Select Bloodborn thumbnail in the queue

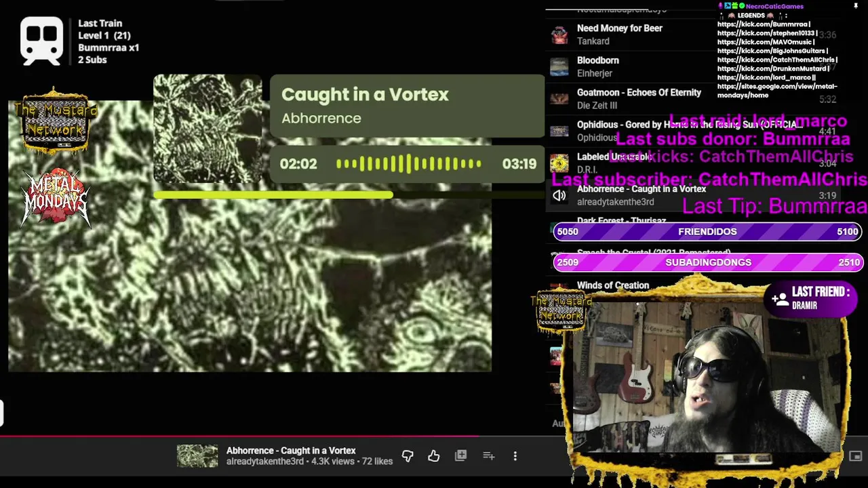559,66
